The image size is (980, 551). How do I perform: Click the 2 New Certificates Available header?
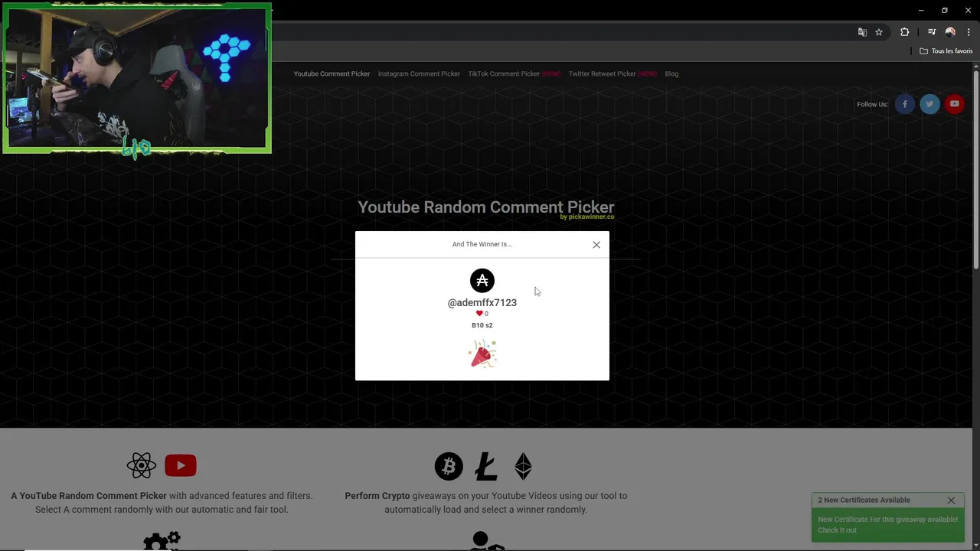864,500
